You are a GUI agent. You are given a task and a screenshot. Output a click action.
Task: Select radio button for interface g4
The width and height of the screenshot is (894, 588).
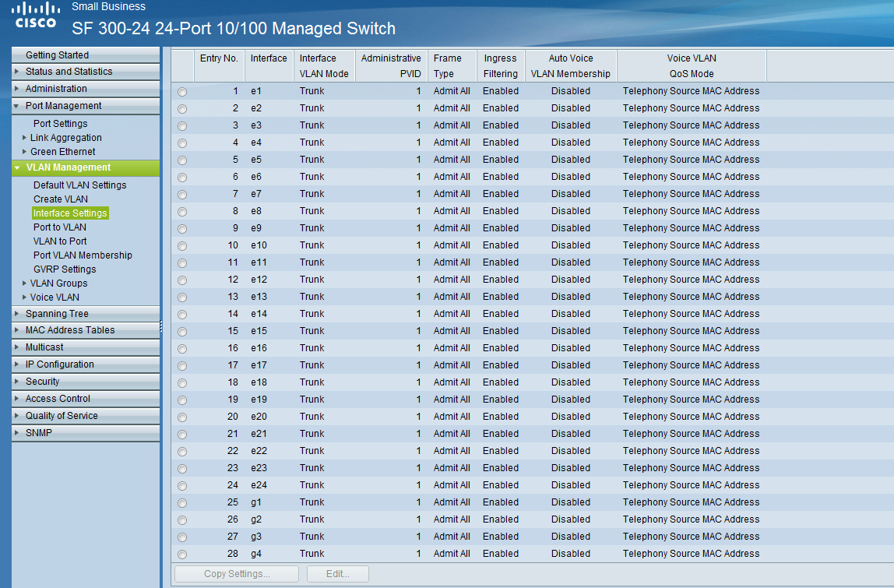182,555
